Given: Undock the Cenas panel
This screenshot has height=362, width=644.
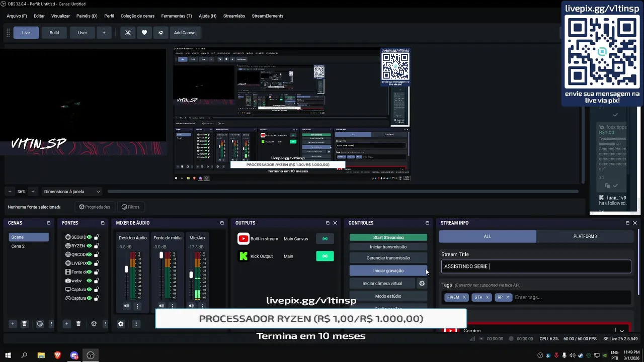Looking at the screenshot, I should 49,223.
